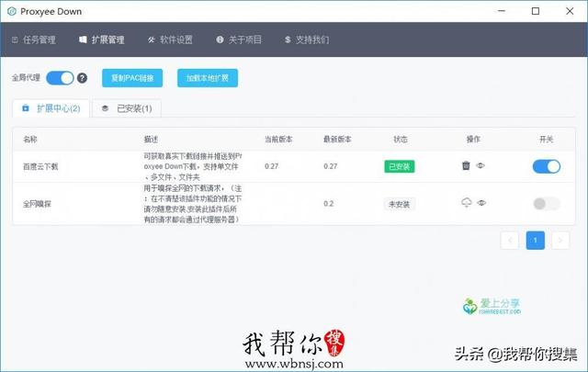The width and height of the screenshot is (588, 372).
Task: Click the 未安装 status badge
Action: 400,205
